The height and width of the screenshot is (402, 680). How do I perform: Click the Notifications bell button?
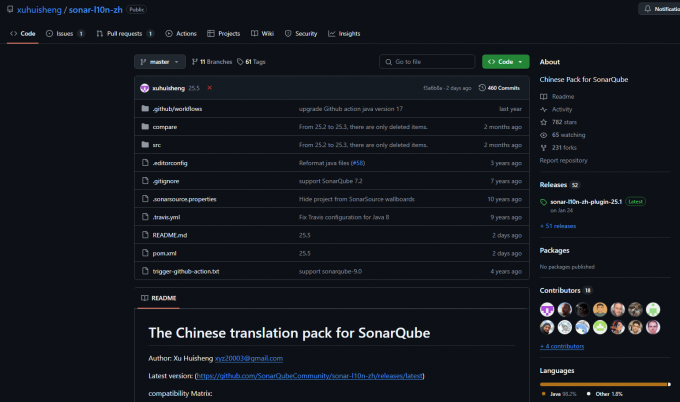click(x=660, y=9)
